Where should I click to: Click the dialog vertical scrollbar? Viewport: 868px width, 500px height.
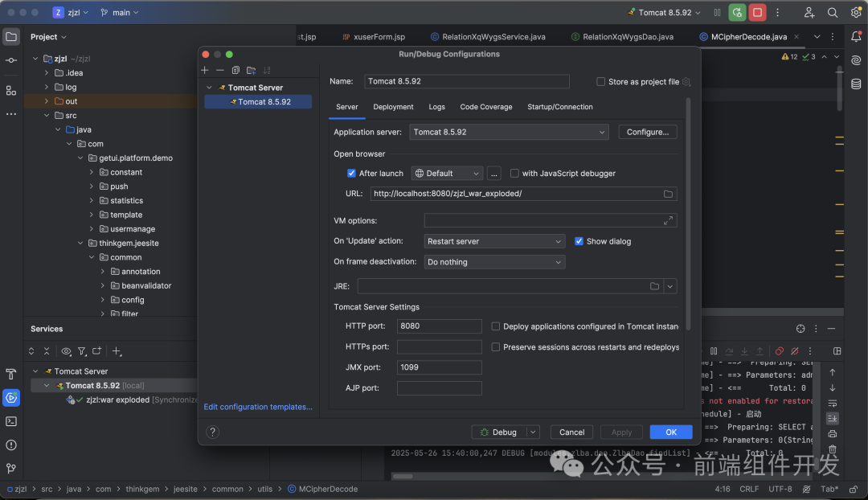(x=688, y=215)
